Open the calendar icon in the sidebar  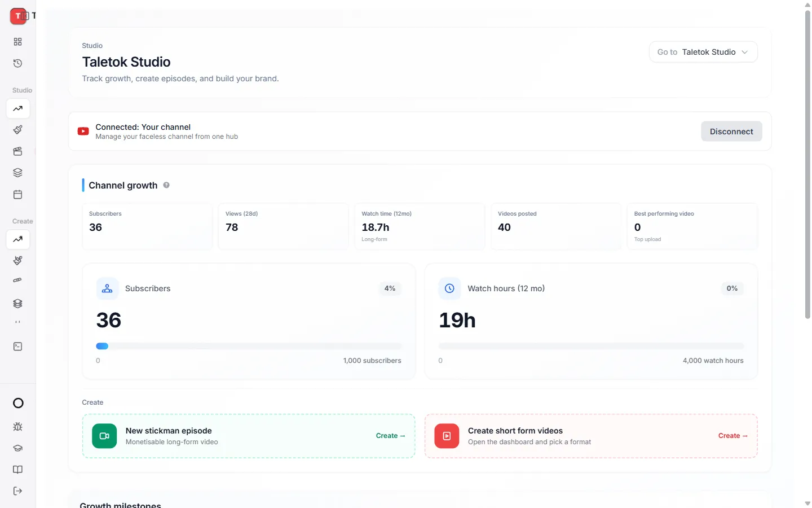tap(18, 195)
